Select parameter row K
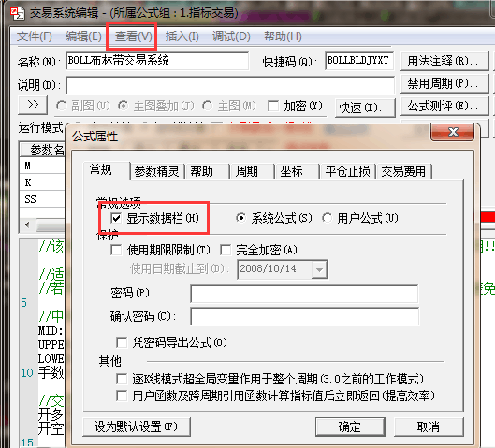Image resolution: width=495 pixels, height=448 pixels. 42,182
